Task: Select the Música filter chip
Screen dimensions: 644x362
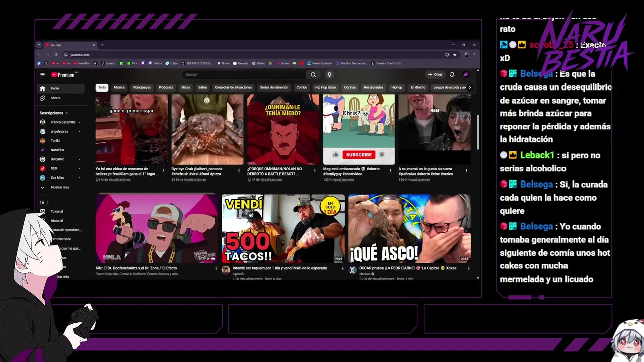Action: [x=119, y=87]
